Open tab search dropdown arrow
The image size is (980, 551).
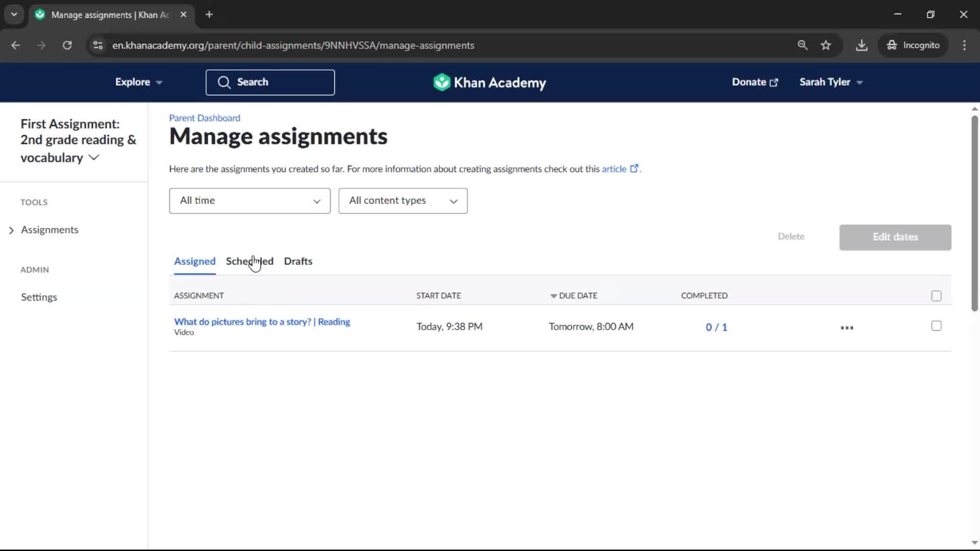point(14,14)
